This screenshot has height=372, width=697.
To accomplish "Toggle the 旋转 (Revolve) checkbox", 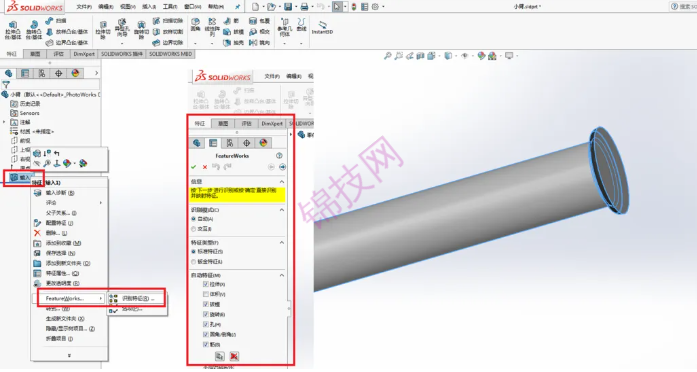I will click(205, 314).
